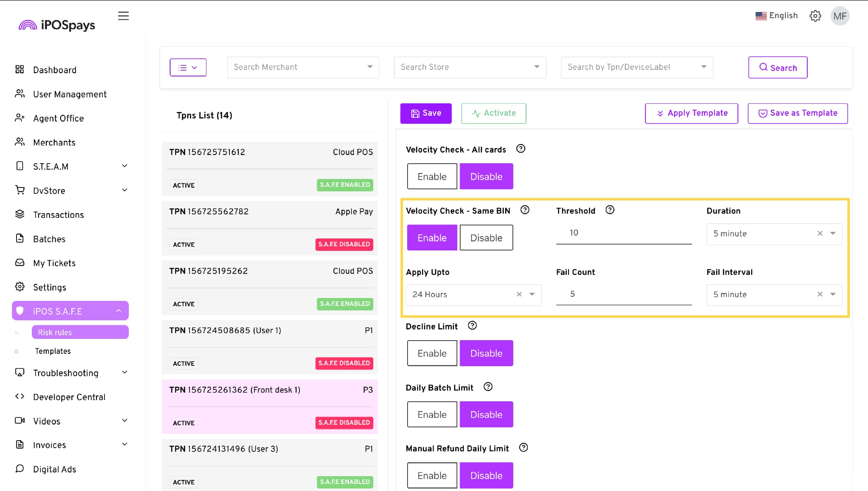The width and height of the screenshot is (868, 491).
Task: Enable Velocity Check for All cards
Action: pyautogui.click(x=432, y=176)
